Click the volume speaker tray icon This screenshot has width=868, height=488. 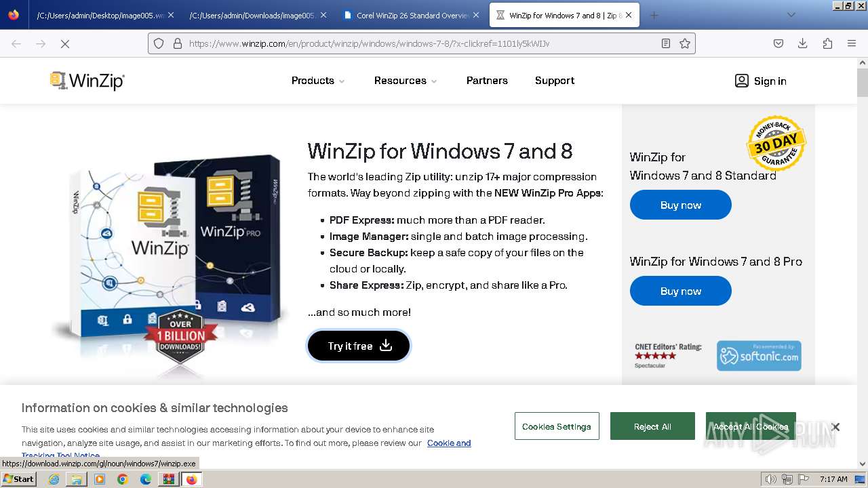[771, 479]
